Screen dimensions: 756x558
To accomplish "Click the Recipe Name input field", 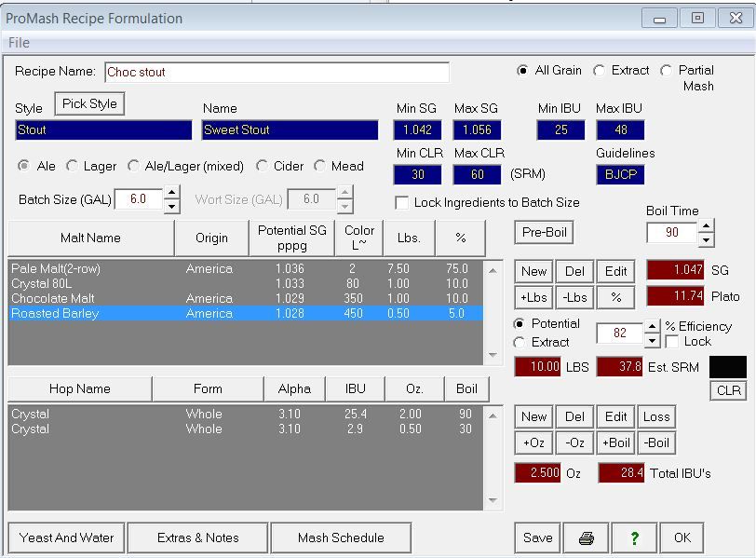I will coord(277,72).
